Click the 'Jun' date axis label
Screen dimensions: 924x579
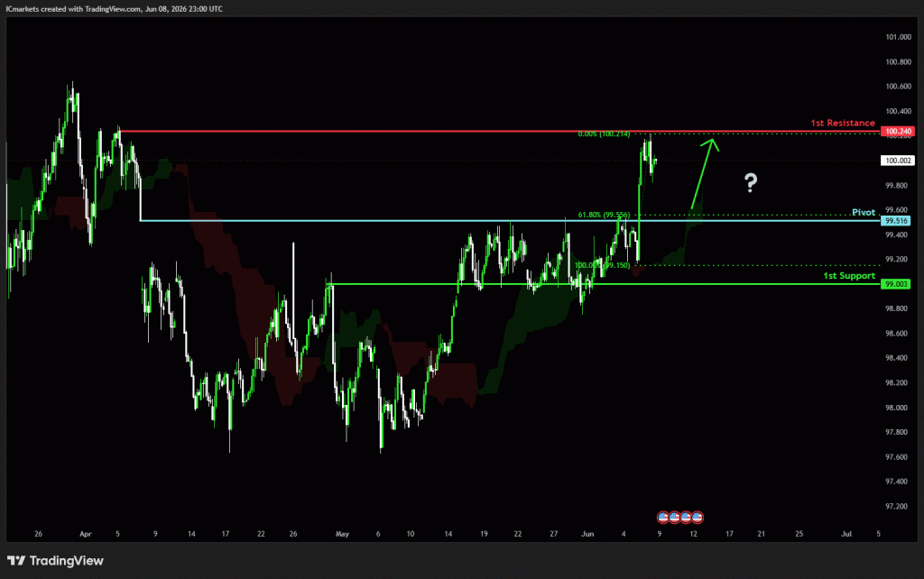[587, 534]
